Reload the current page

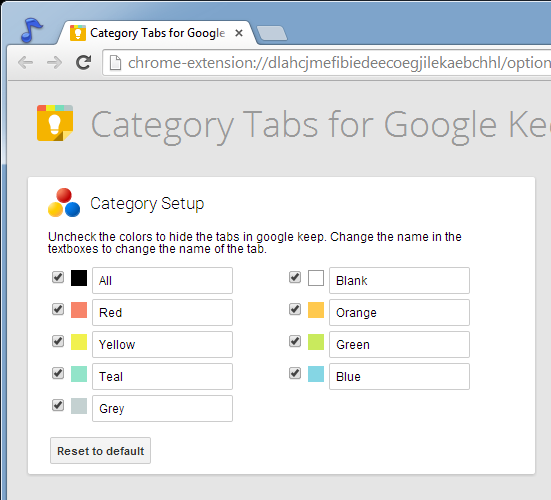tap(84, 63)
